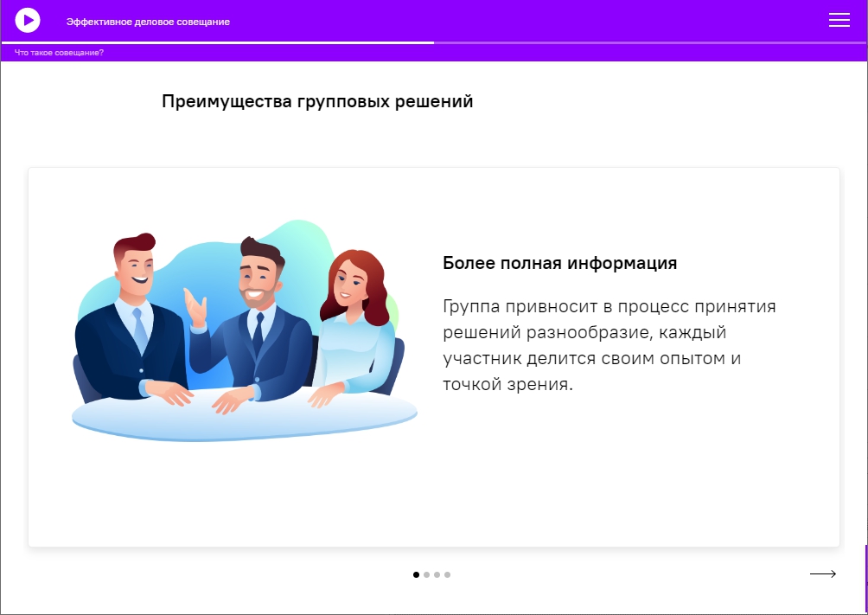Click the 'Что такое совещание?' section label

coord(59,53)
